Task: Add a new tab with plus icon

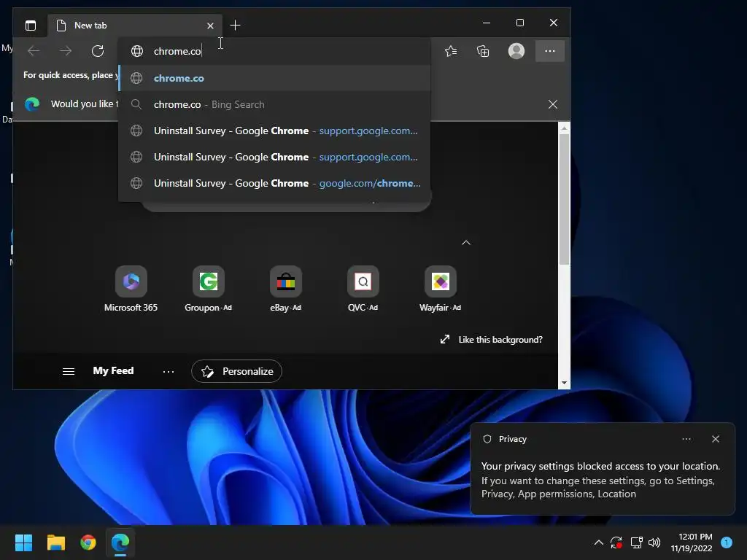Action: (x=235, y=26)
